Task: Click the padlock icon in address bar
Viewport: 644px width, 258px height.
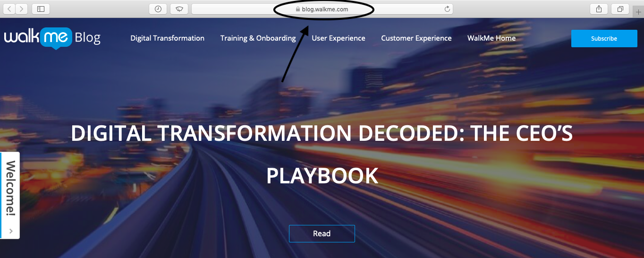Action: click(x=297, y=9)
